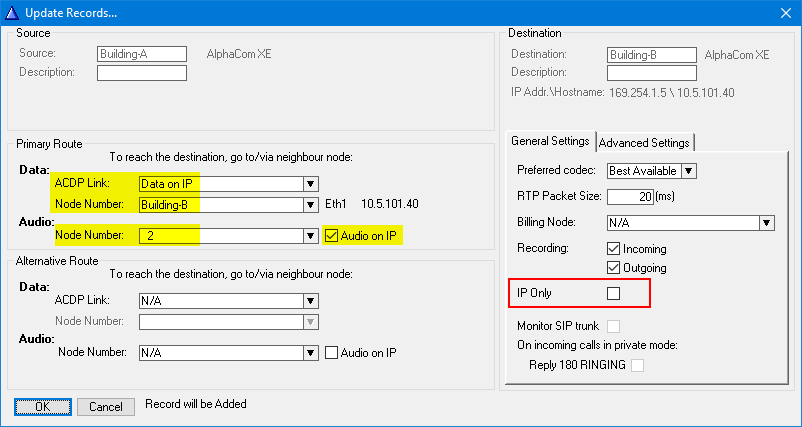Viewport: 802px width, 427px height.
Task: Uncheck Incoming recording checkbox
Action: (614, 248)
